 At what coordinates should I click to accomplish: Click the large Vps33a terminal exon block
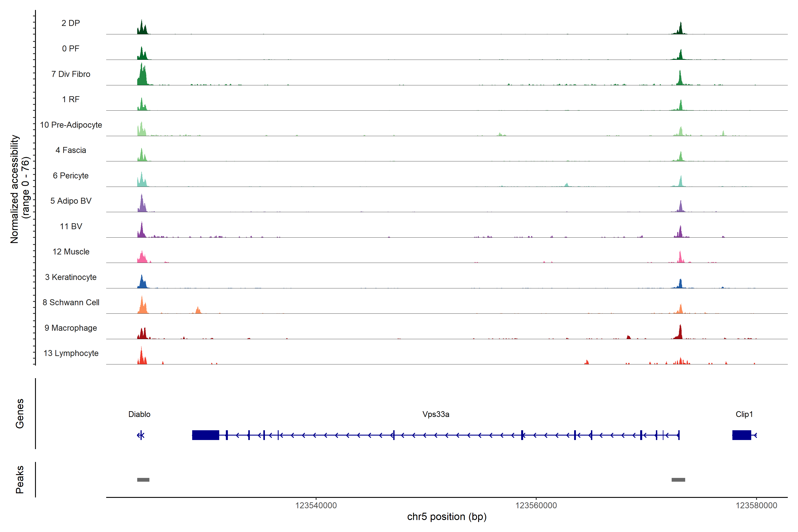click(205, 435)
